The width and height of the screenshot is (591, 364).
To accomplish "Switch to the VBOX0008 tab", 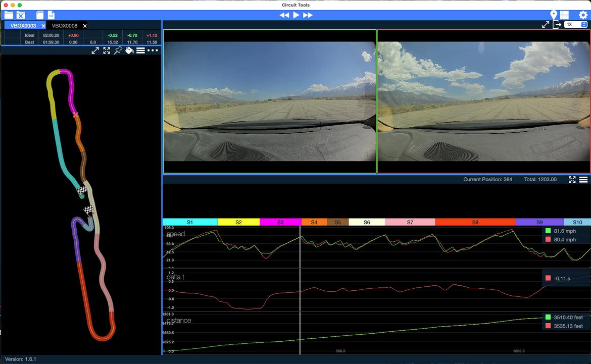I will pos(65,26).
